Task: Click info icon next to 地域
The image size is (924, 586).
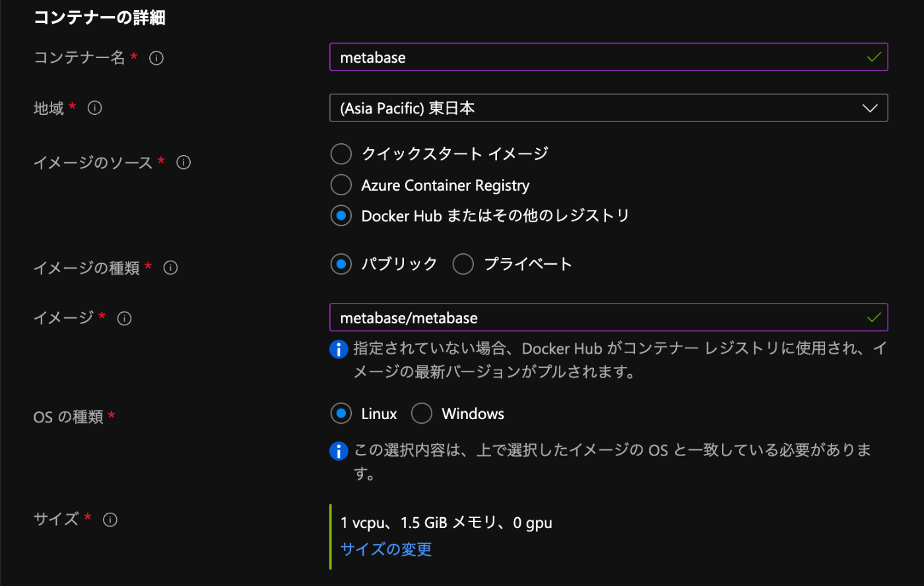Action: click(95, 108)
